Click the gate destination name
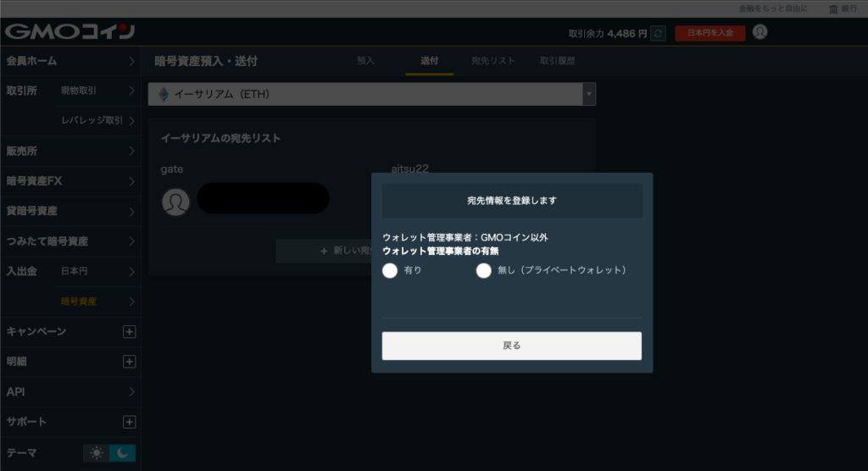 pos(171,169)
